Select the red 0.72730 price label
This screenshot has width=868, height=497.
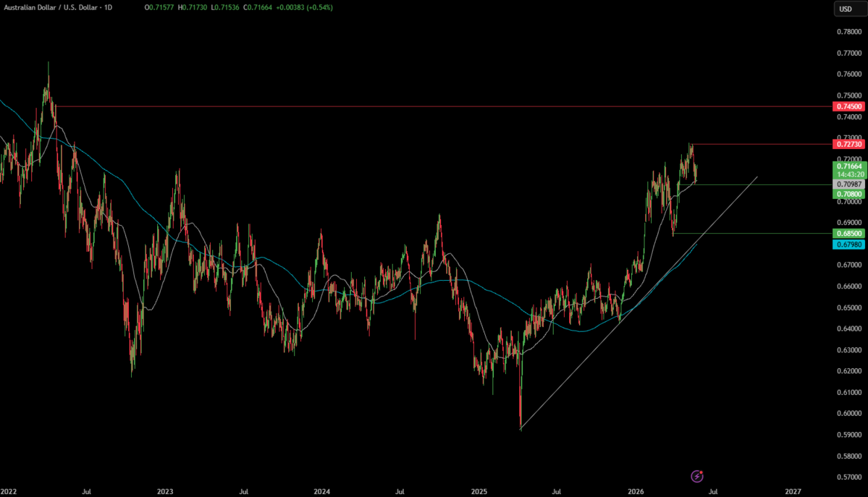[x=848, y=144]
